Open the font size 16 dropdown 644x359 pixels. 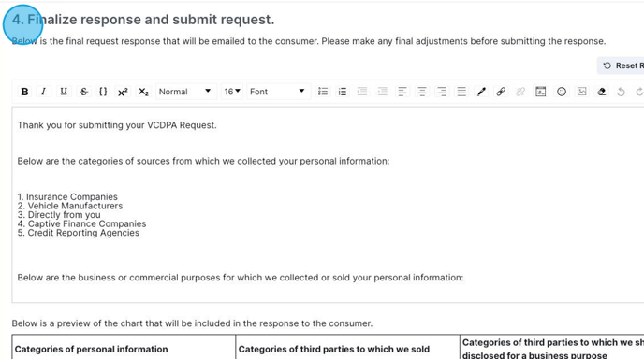(232, 92)
